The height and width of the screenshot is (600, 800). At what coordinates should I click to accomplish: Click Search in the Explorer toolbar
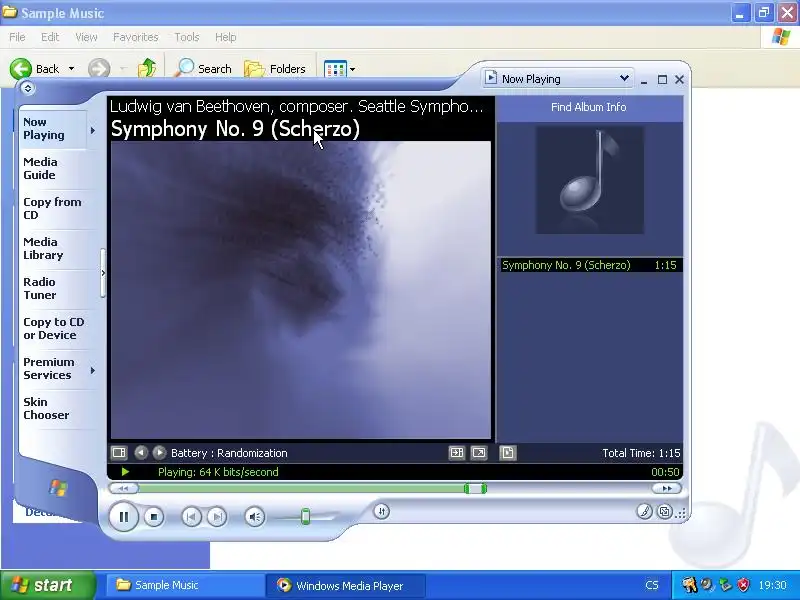point(203,68)
